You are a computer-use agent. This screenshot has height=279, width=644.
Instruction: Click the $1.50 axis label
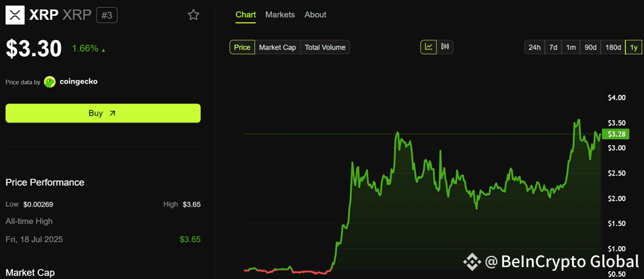click(x=616, y=224)
